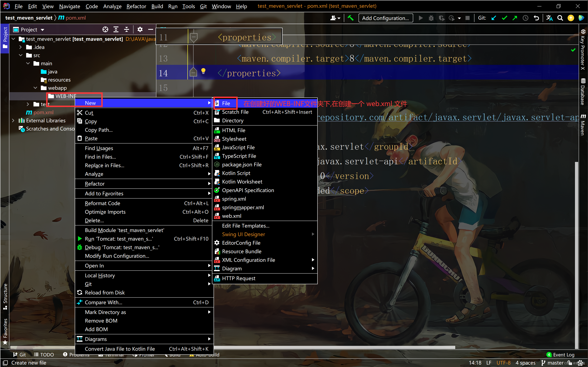Expand External Libraries node
588x367 pixels.
pyautogui.click(x=13, y=120)
